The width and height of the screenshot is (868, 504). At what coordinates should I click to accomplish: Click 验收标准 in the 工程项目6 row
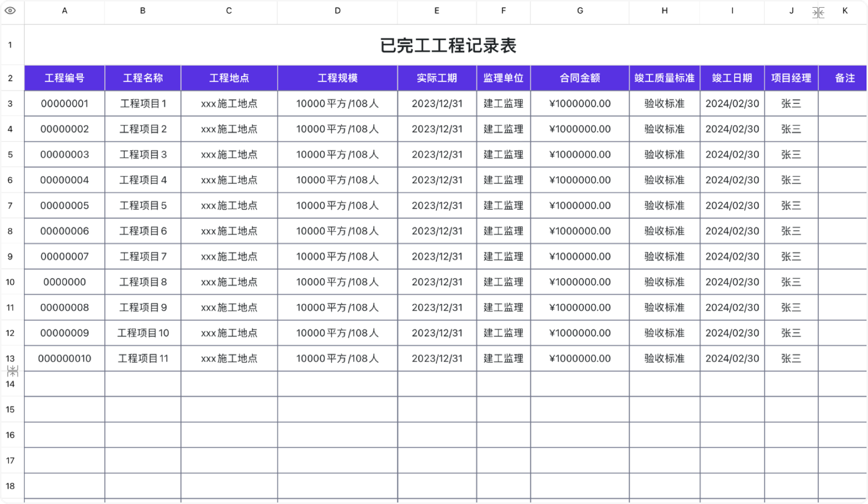(665, 231)
